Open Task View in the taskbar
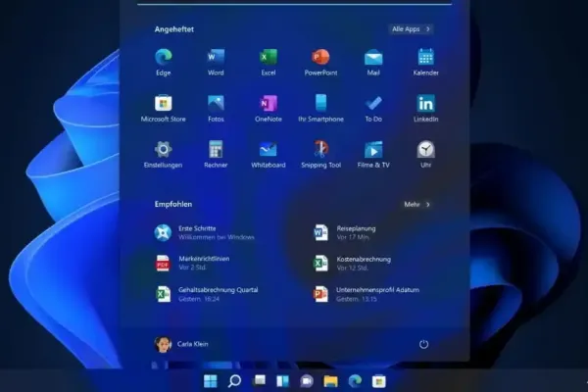588x392 pixels. pyautogui.click(x=259, y=381)
